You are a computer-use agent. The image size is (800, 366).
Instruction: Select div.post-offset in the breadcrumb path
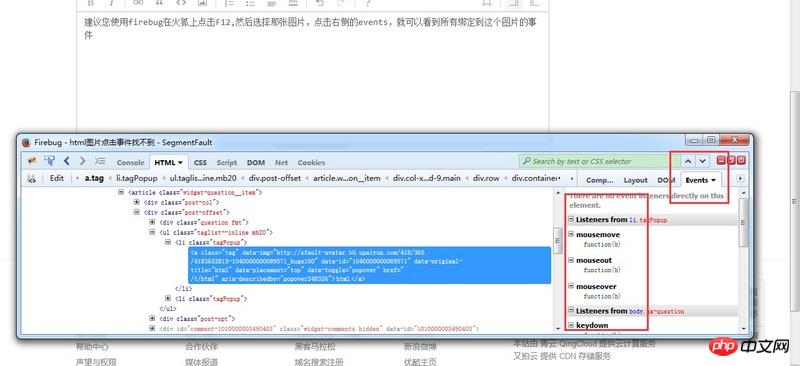click(274, 178)
